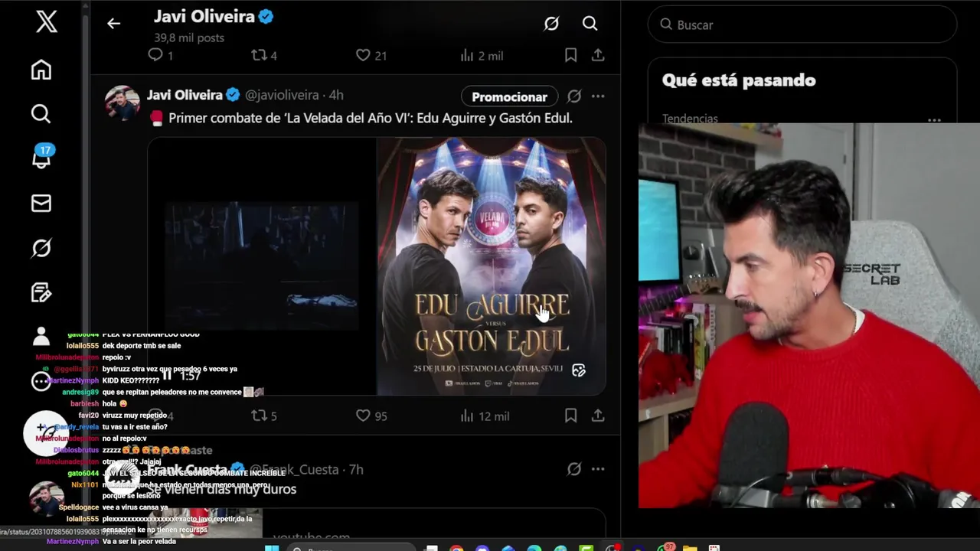980x551 pixels.
Task: Pause the video at 1:57
Action: [x=167, y=375]
